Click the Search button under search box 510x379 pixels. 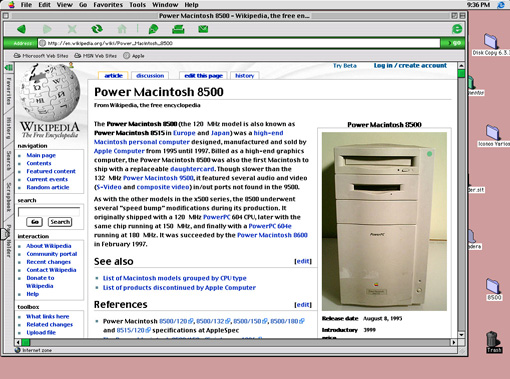coord(60,222)
